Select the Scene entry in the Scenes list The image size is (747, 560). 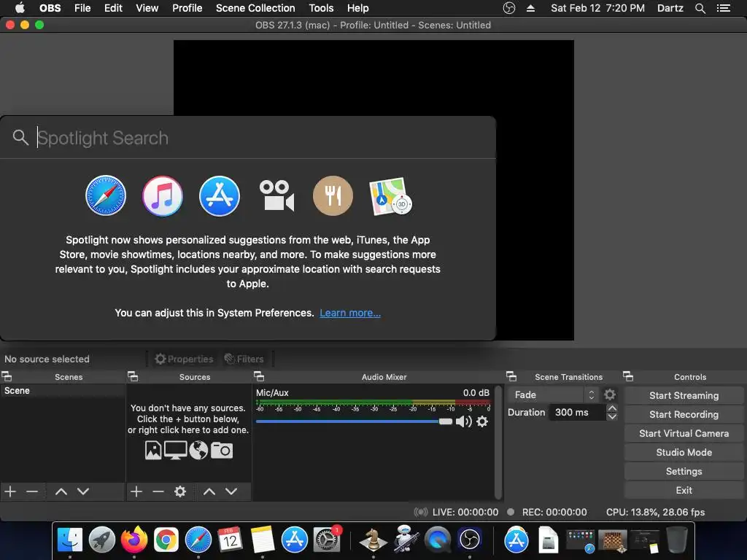tap(63, 391)
